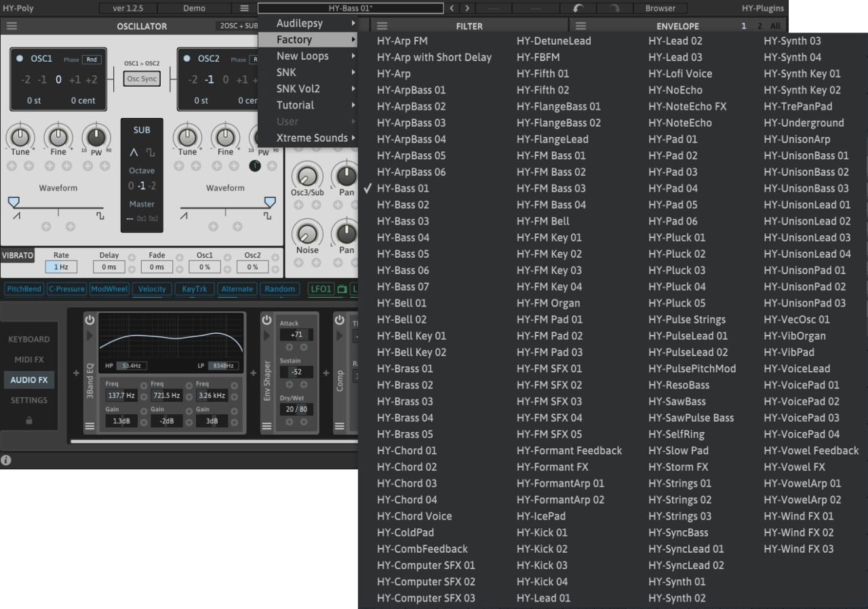Open the top bar hamburger menu

pos(244,8)
